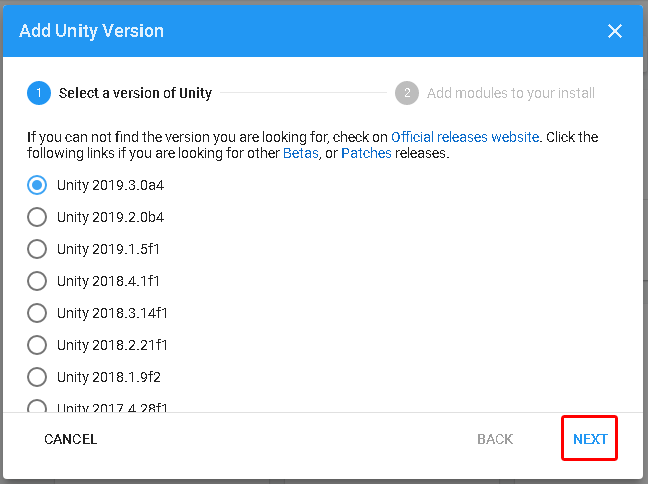This screenshot has width=648, height=484.
Task: Click Select a version of Unity step label
Action: [x=135, y=93]
